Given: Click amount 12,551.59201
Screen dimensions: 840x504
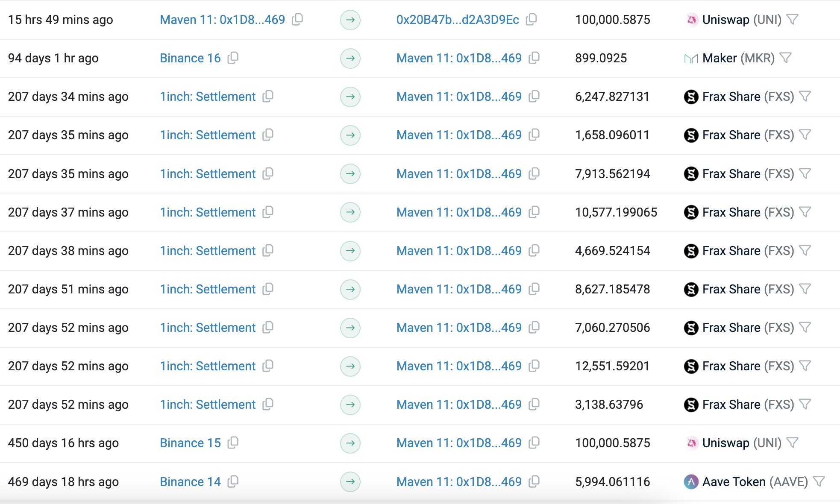Looking at the screenshot, I should 612,366.
